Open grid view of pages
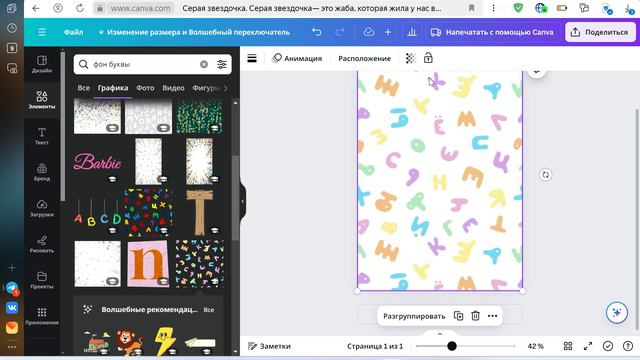The width and height of the screenshot is (640, 360). [x=568, y=346]
